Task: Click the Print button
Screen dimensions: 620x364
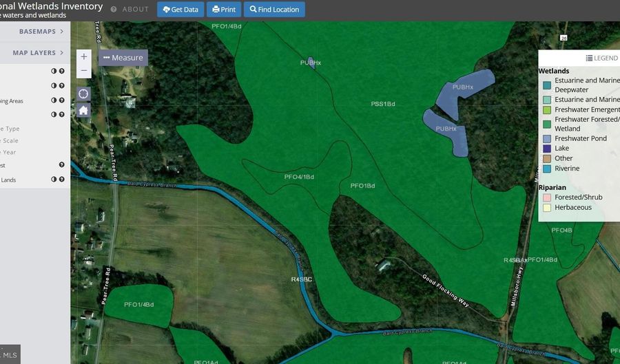Action: point(223,10)
